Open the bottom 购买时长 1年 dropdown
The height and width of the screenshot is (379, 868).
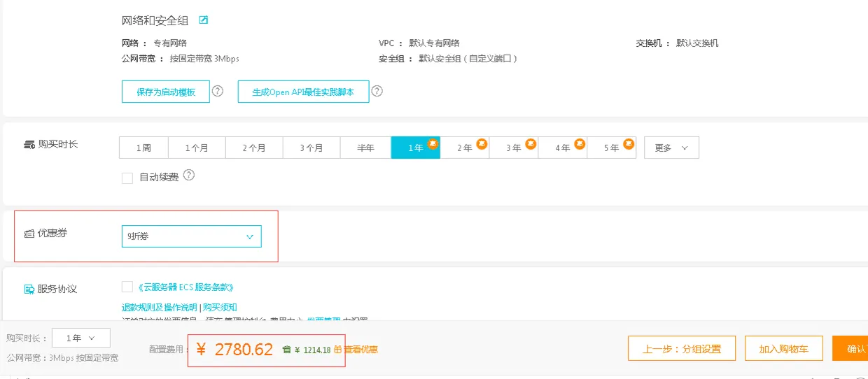point(81,338)
